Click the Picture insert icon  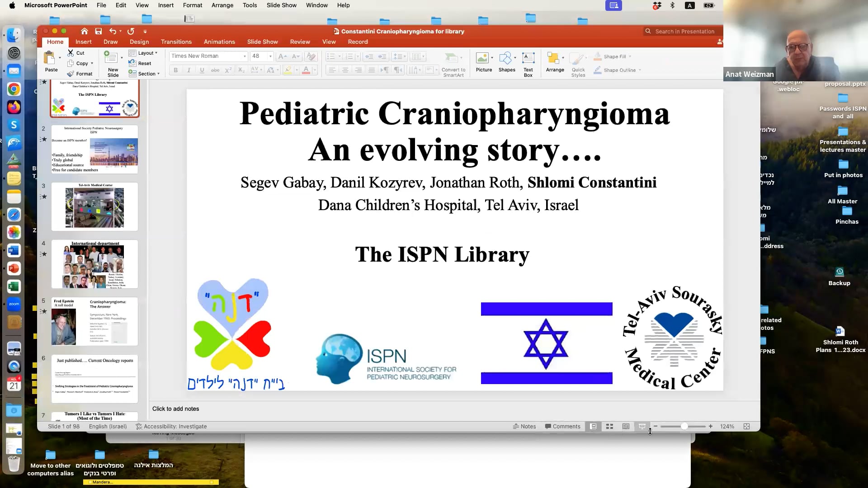(x=482, y=58)
